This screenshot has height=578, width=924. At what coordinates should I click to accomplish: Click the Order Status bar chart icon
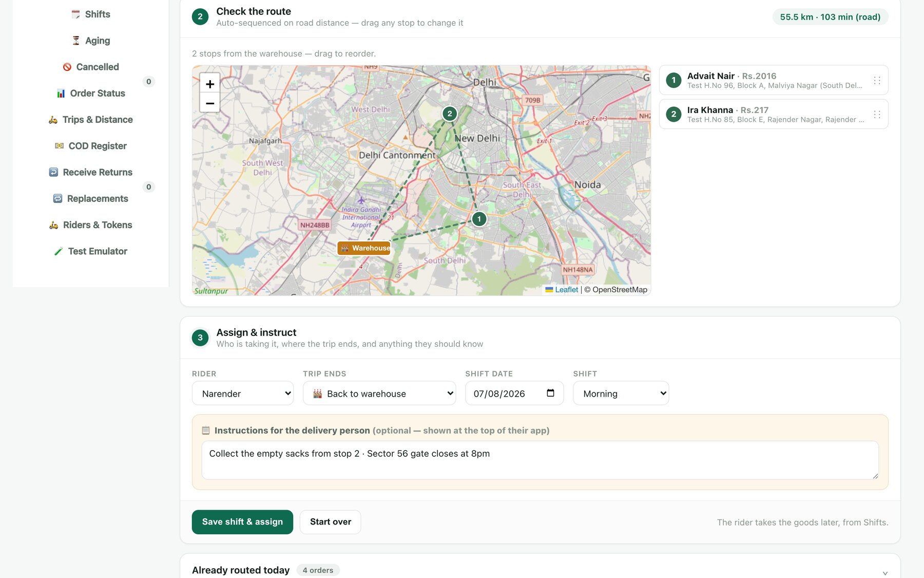(61, 93)
